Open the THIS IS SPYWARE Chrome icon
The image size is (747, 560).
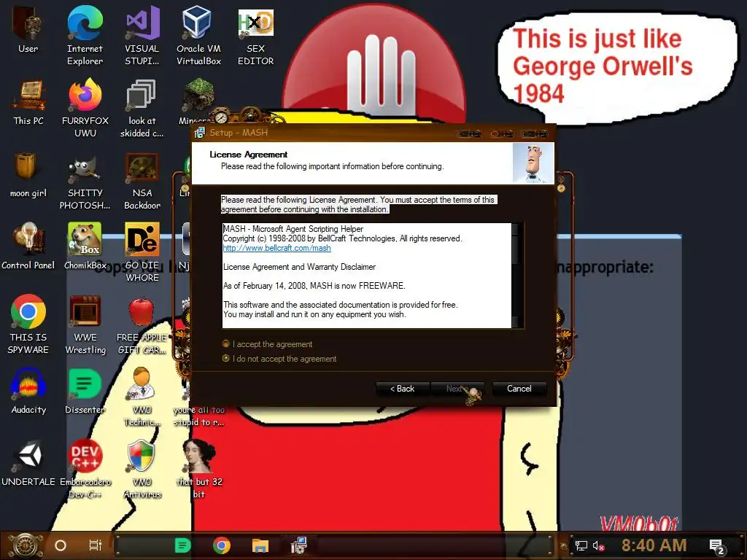point(28,324)
